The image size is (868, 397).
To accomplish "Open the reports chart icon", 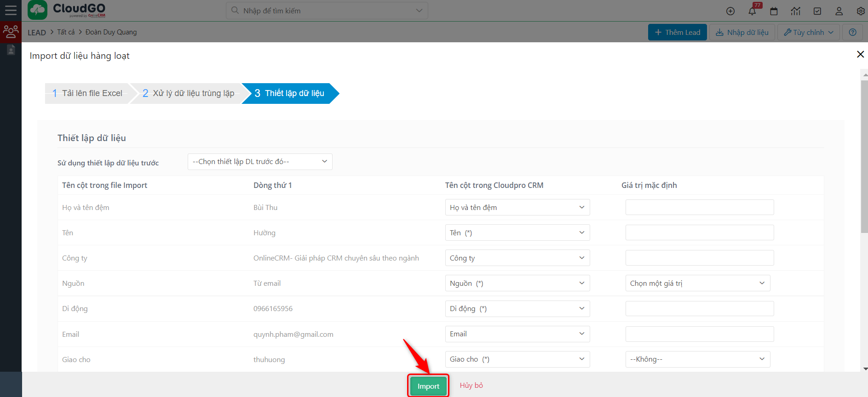I will point(796,11).
